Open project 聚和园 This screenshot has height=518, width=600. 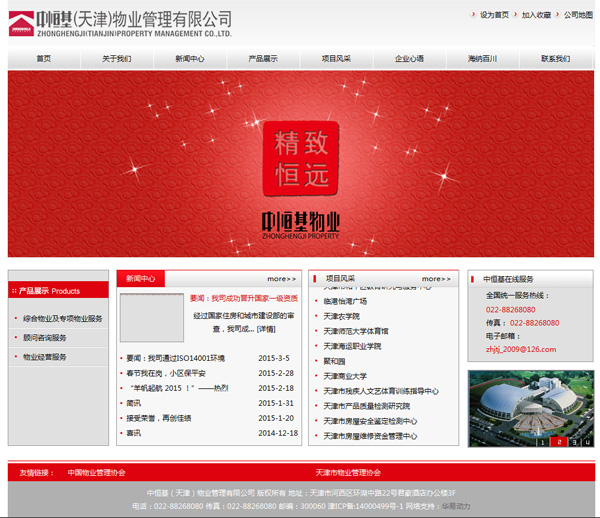coord(334,361)
